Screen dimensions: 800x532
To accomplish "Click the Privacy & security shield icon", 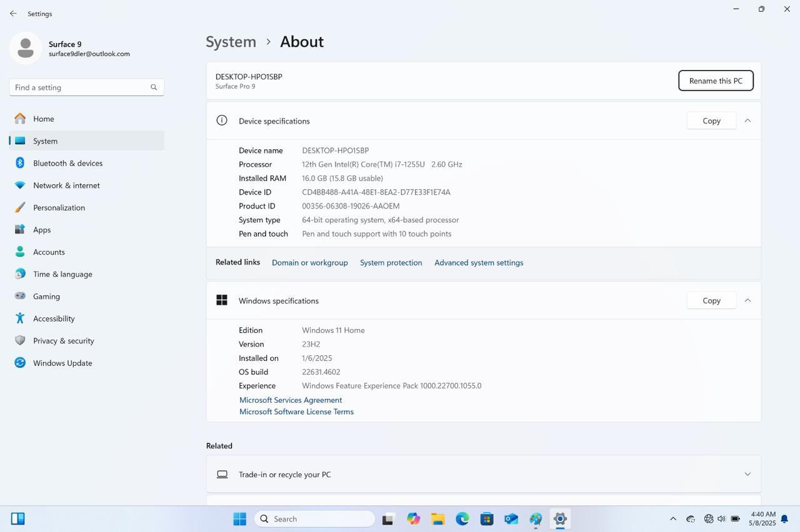I will (x=20, y=340).
